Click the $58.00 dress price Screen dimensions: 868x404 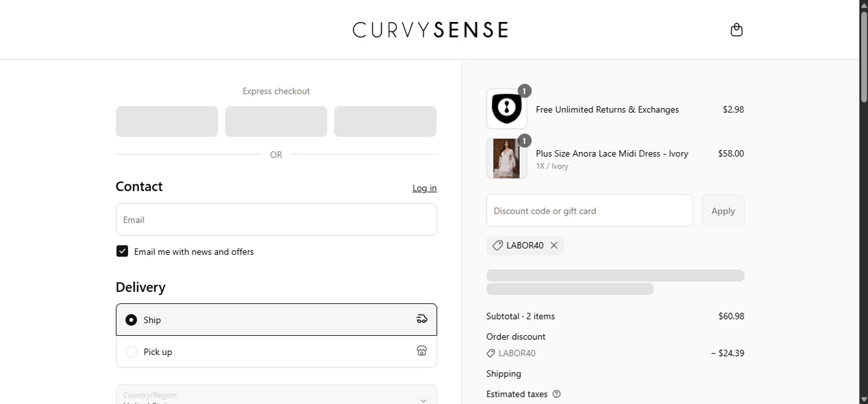731,154
